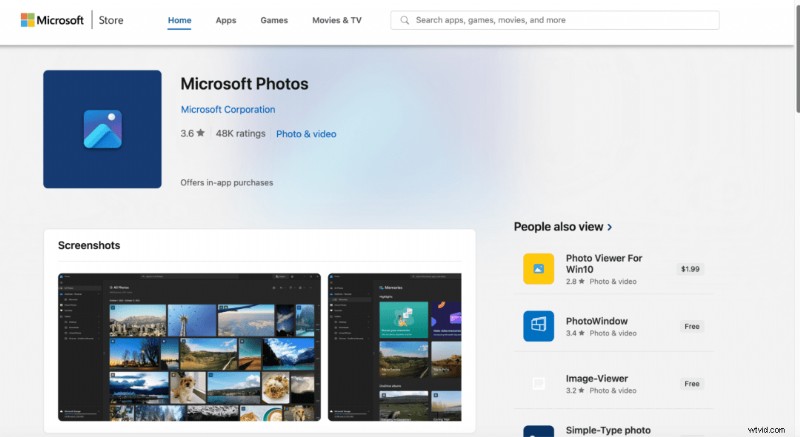Click the Microsoft Photos app icon
Screen dimensions: 800x437
pos(102,129)
